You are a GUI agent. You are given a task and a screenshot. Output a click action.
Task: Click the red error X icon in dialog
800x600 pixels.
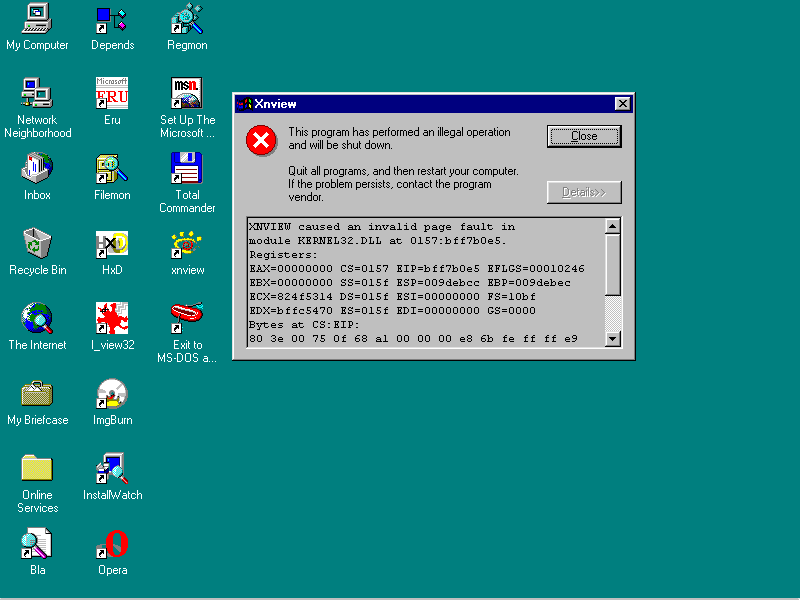(x=261, y=140)
